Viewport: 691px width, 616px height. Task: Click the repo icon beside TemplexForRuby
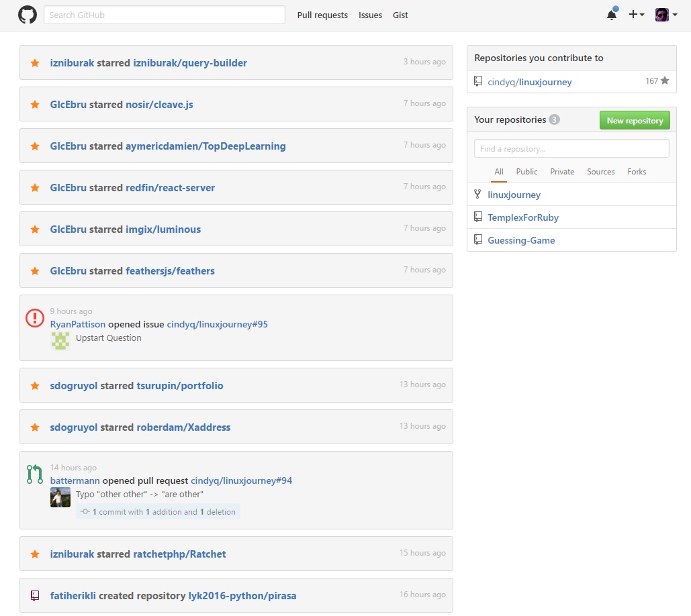click(477, 217)
